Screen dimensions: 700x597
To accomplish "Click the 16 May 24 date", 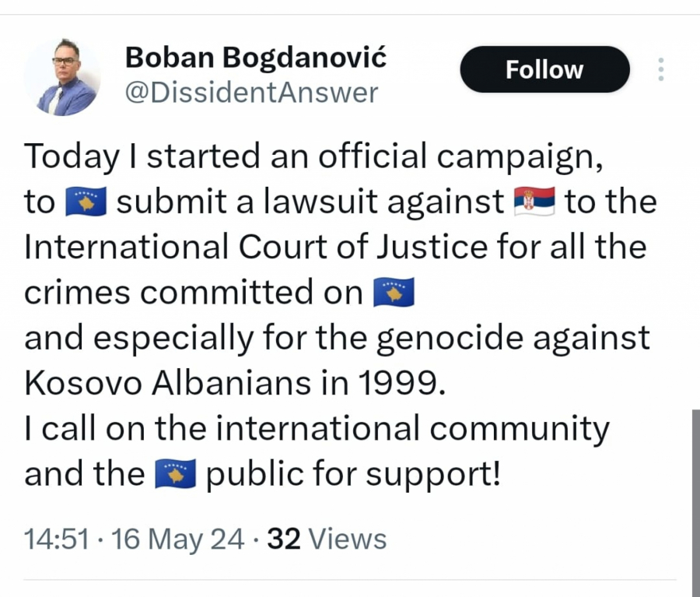I will pos(178,539).
